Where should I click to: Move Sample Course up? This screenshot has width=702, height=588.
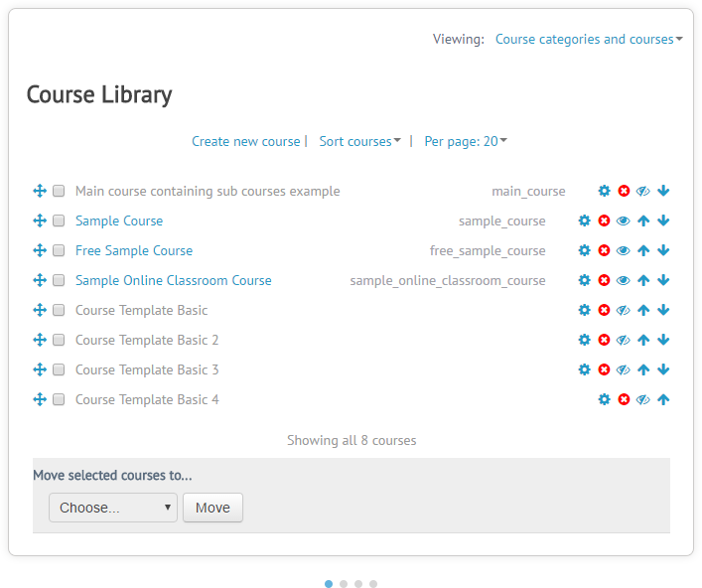pyautogui.click(x=643, y=220)
